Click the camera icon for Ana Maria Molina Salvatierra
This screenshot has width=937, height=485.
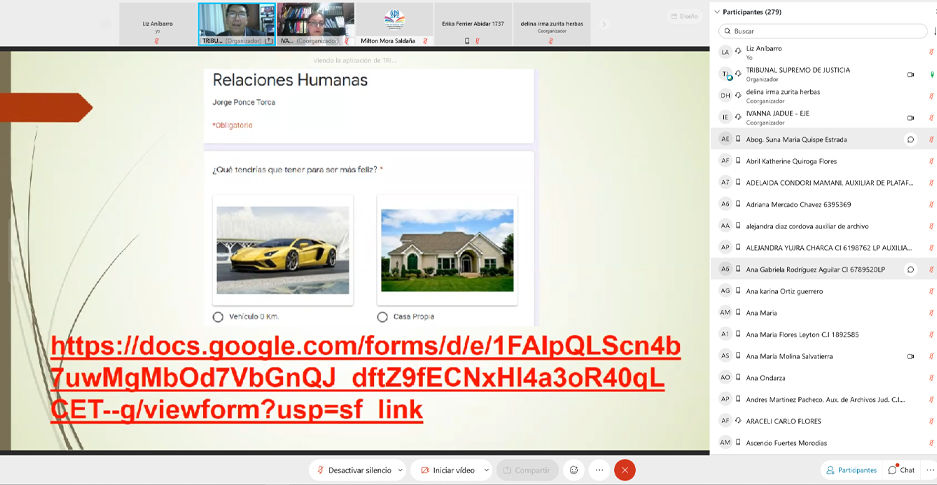[x=910, y=357]
